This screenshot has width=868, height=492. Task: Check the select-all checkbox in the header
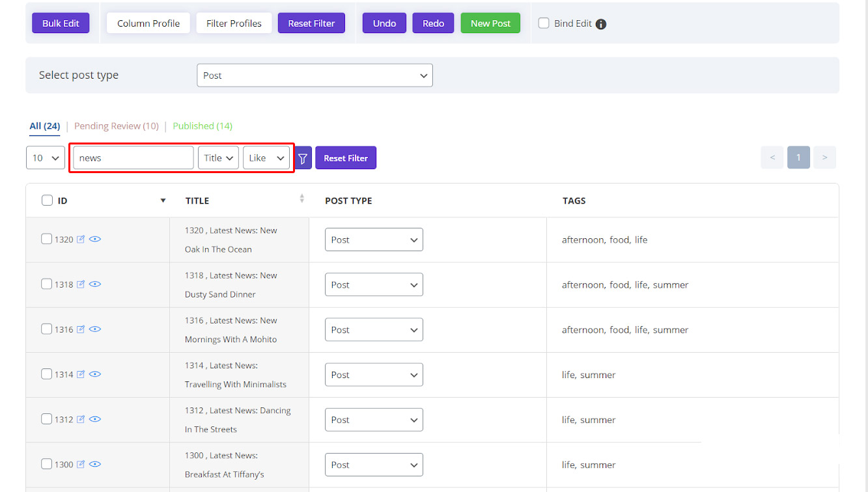coord(47,200)
